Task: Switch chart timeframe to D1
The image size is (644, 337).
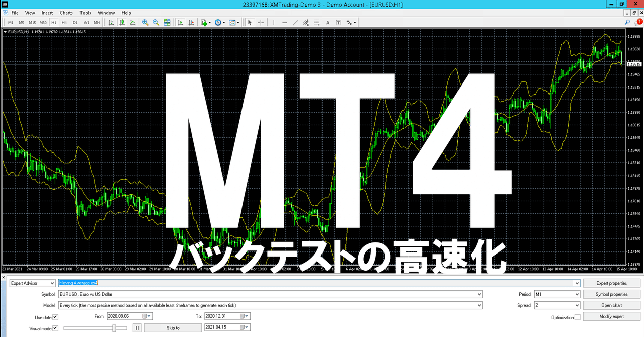Action: (x=75, y=22)
